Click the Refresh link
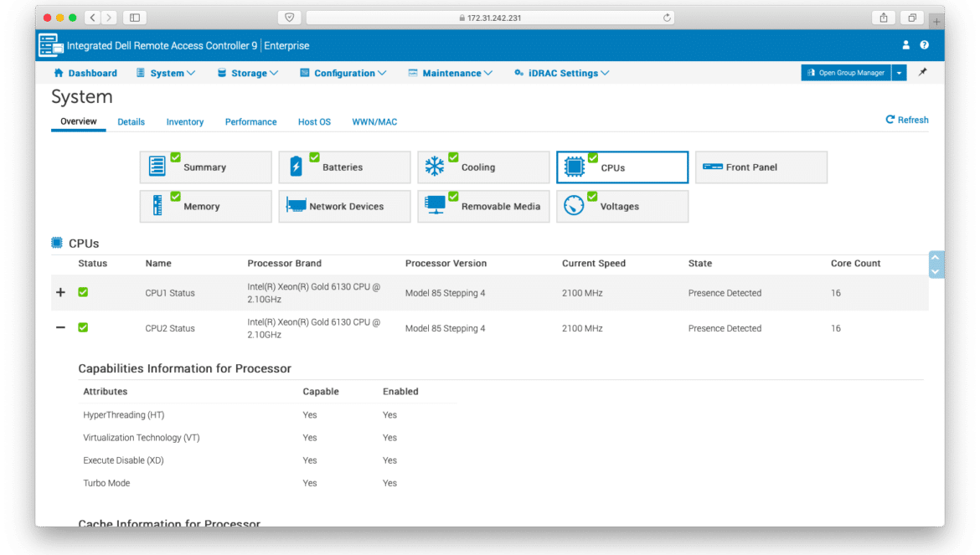The image size is (980, 555). coord(907,120)
